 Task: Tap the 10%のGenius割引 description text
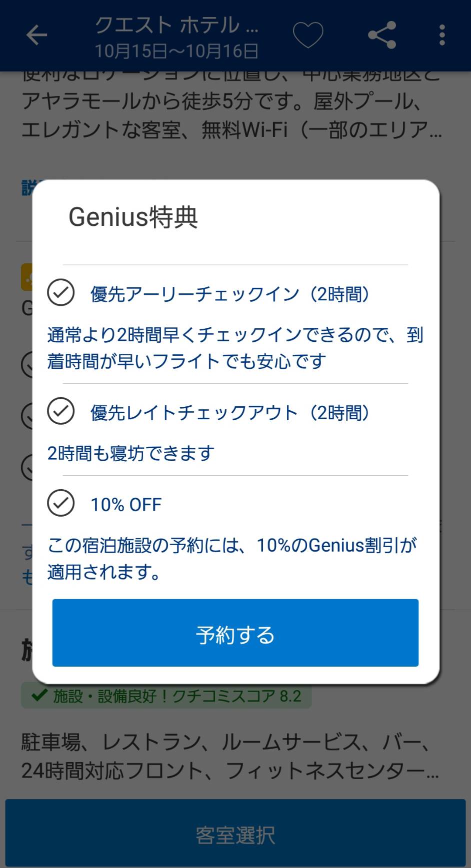pyautogui.click(x=231, y=558)
